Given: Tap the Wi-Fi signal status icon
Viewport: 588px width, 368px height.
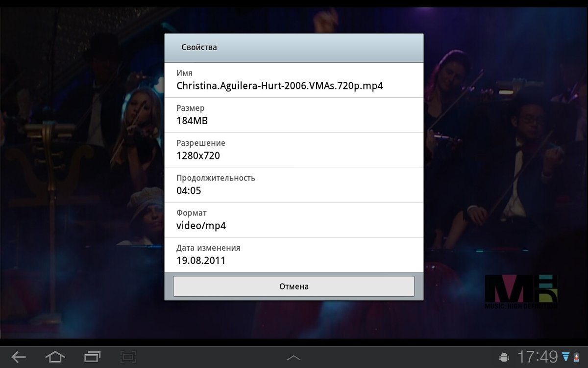Looking at the screenshot, I should tap(566, 357).
